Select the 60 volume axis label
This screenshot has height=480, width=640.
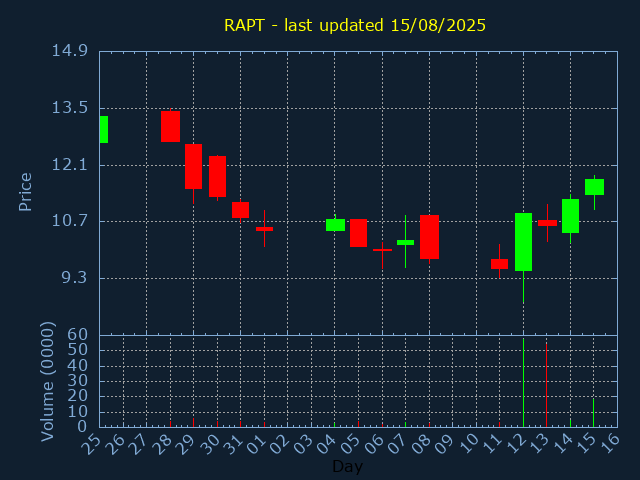tap(78, 335)
